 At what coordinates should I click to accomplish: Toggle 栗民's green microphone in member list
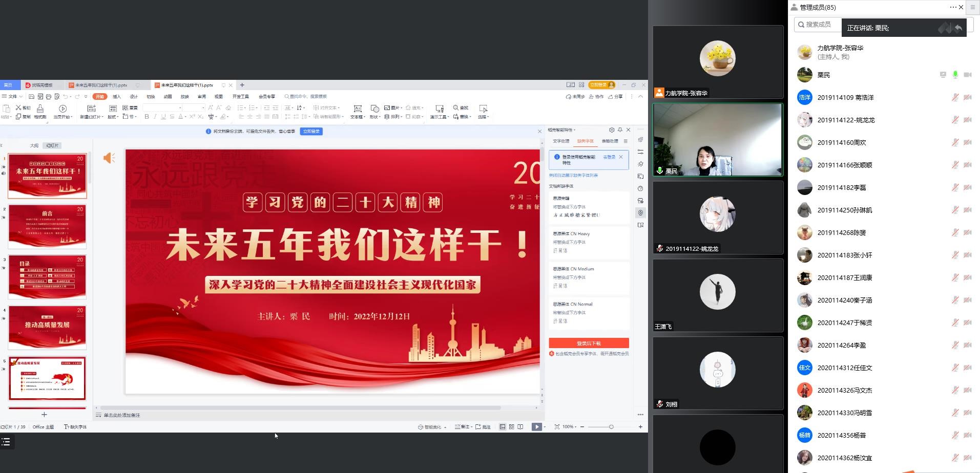pyautogui.click(x=955, y=75)
